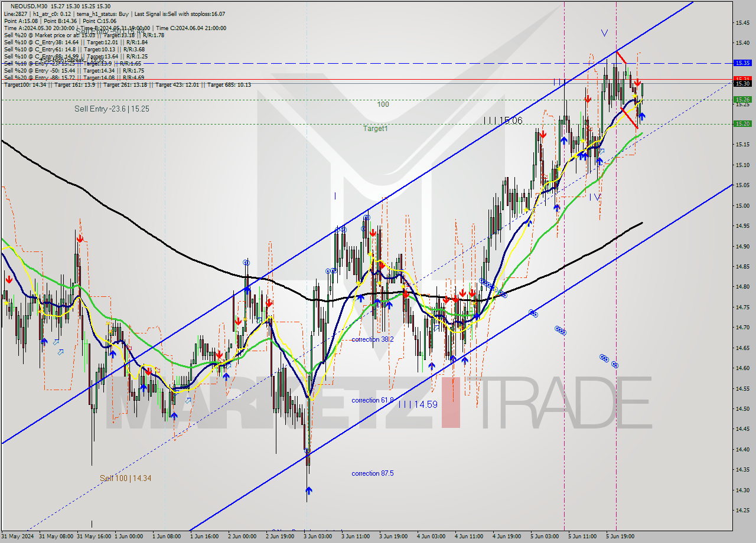The width and height of the screenshot is (756, 543).
Task: Click the blue 'I V' wave label near 15.00
Action: pos(596,197)
